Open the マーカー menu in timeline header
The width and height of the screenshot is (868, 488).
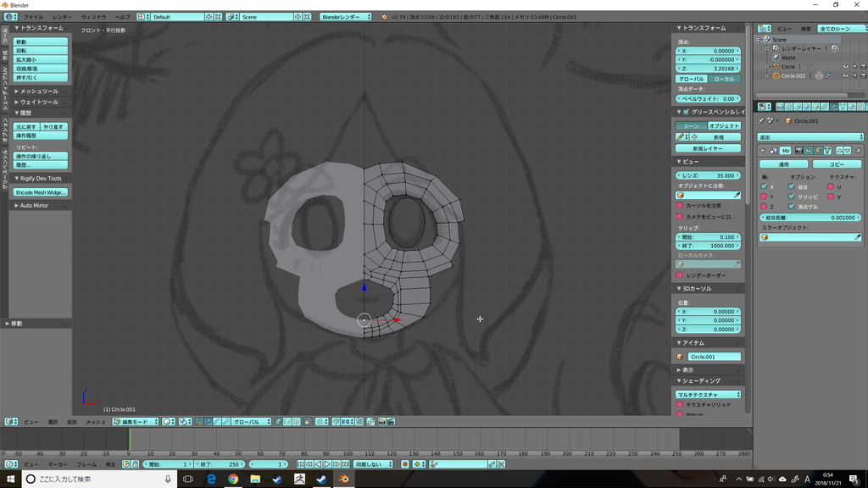(x=57, y=464)
